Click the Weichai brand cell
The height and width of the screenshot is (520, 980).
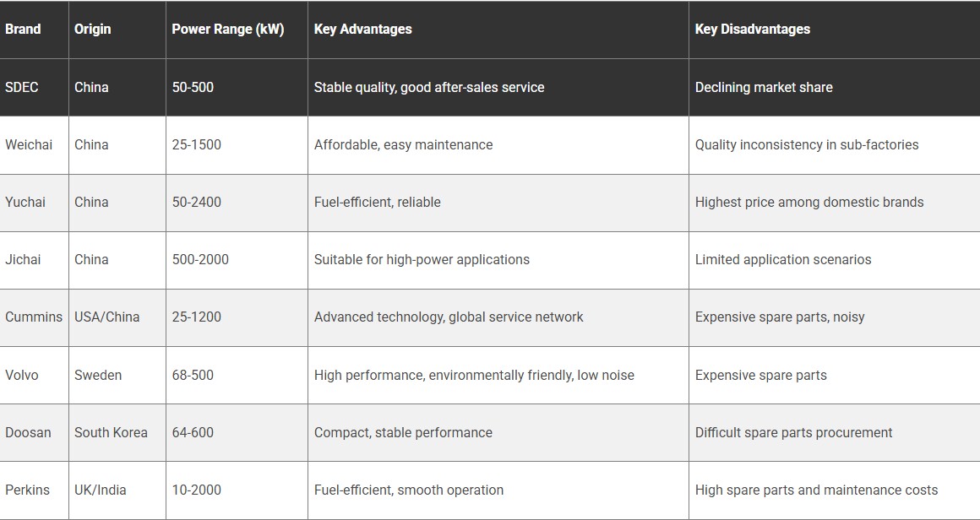(29, 144)
